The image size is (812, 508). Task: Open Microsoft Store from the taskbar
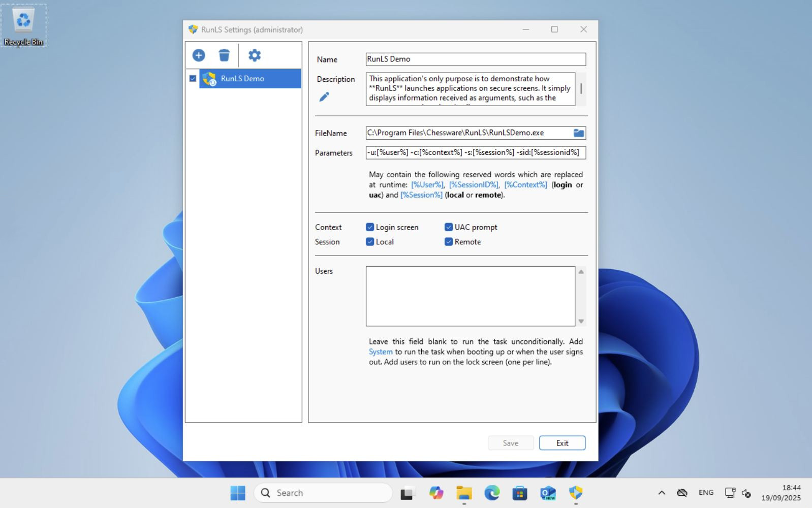(519, 493)
